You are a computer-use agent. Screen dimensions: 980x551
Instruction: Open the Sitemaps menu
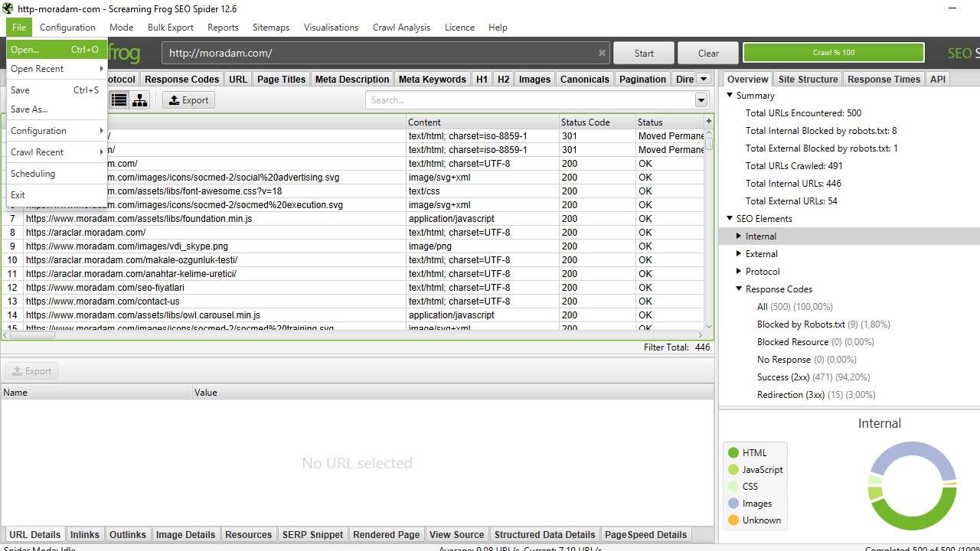(271, 28)
